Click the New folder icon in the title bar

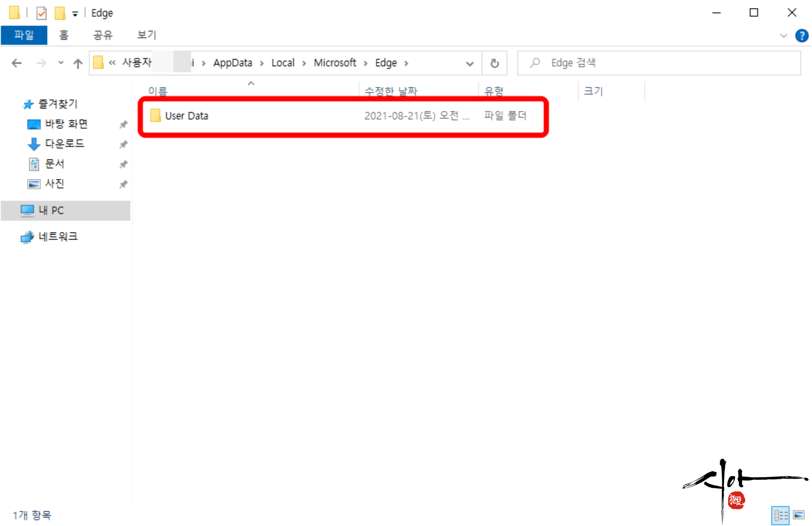click(60, 13)
